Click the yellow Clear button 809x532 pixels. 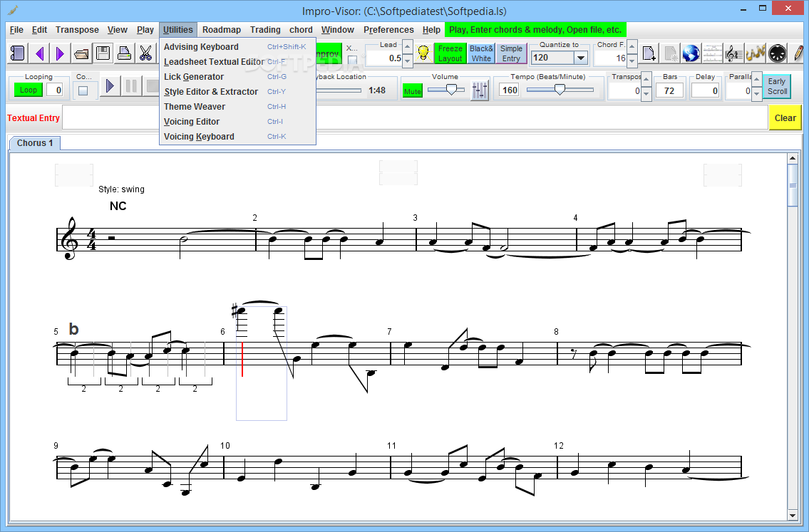coord(785,118)
